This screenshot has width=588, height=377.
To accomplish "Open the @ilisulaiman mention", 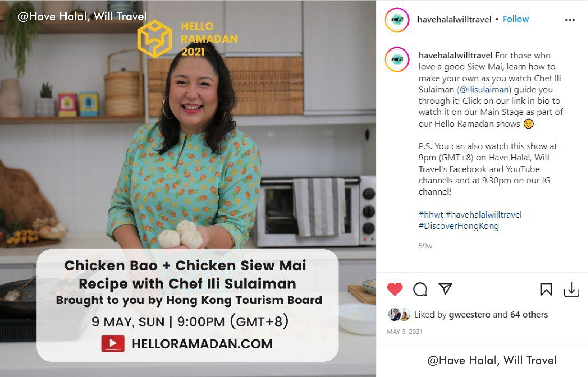I will pos(484,89).
